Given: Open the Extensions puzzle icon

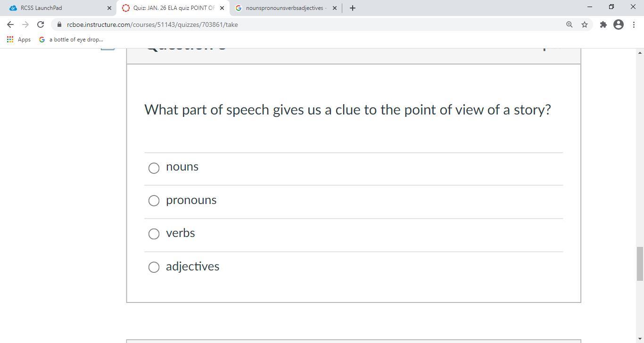Looking at the screenshot, I should 603,24.
